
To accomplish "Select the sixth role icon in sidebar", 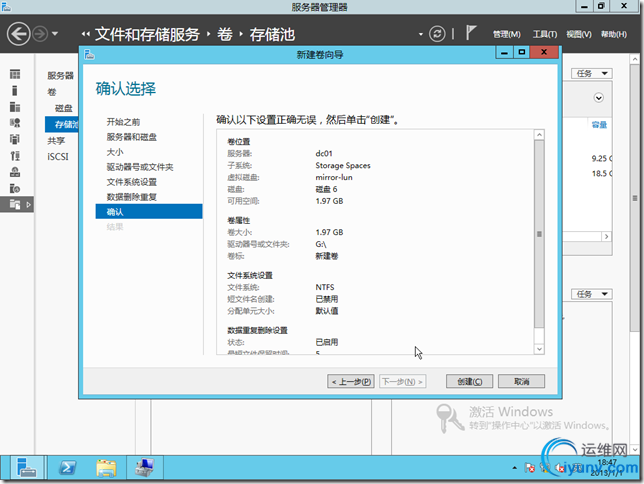I will pos(15,156).
